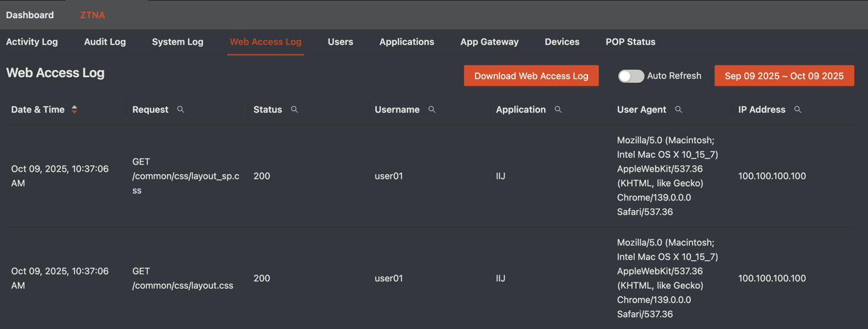Open the Applications tab
The image size is (868, 329).
tap(407, 41)
